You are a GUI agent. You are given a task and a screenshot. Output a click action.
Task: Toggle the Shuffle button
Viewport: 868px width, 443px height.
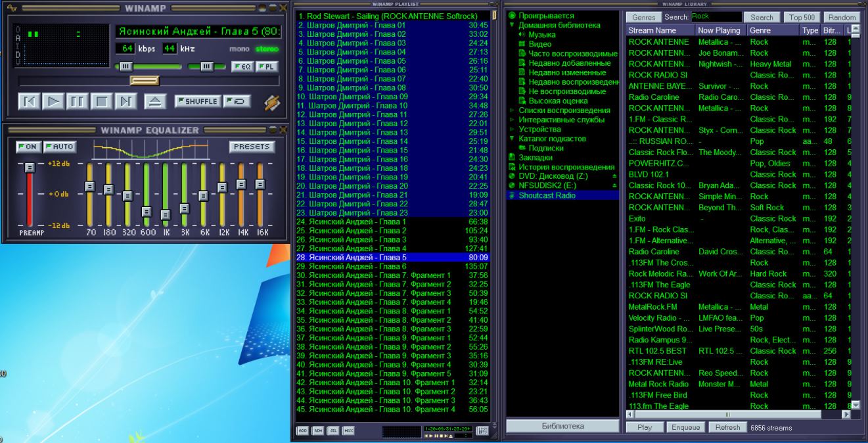[198, 101]
